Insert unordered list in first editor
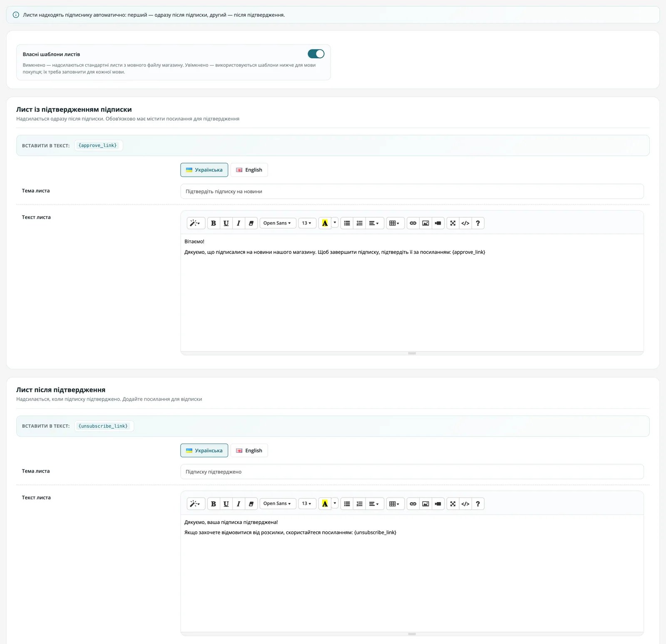The image size is (666, 644). tap(347, 223)
